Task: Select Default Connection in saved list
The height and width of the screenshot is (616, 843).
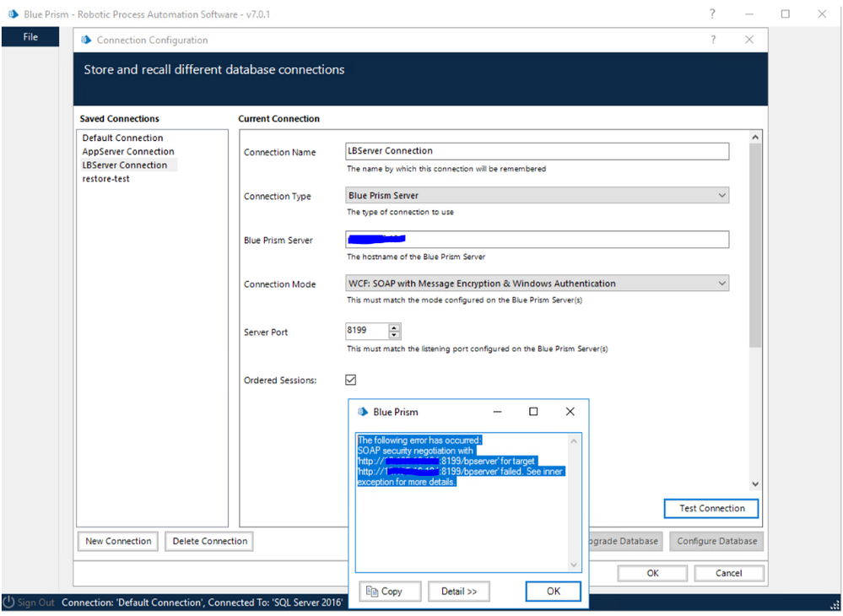Action: click(x=122, y=138)
